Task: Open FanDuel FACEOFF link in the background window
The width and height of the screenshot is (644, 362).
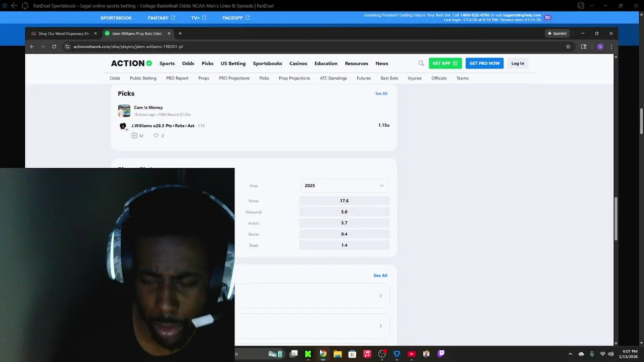Action: (x=236, y=18)
